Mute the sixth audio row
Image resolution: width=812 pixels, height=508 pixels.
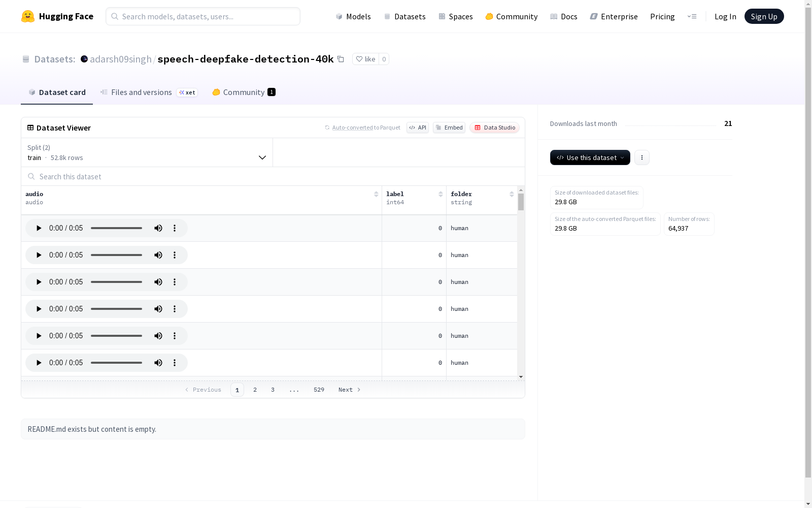coord(158,363)
